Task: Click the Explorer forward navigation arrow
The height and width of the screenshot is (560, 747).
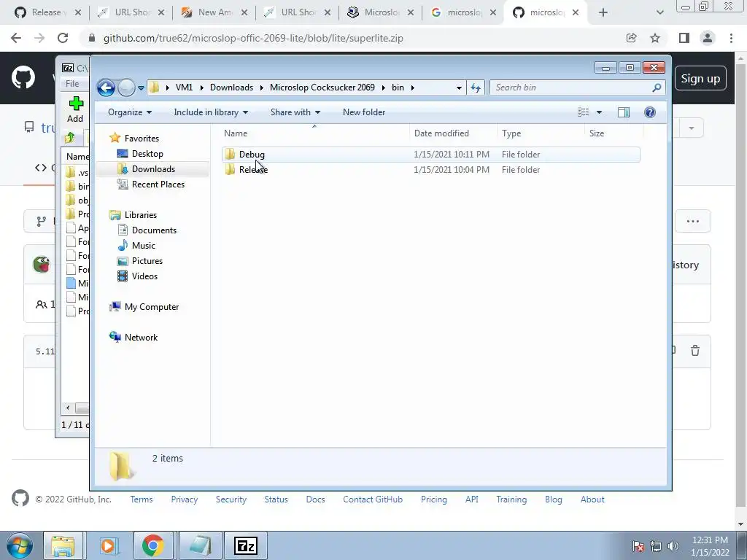Action: pos(126,87)
